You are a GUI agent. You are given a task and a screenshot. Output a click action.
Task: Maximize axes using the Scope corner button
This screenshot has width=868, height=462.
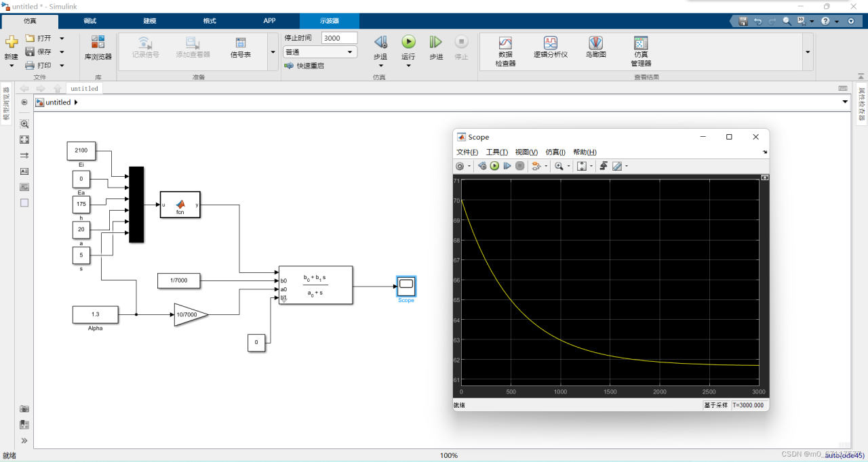[765, 177]
